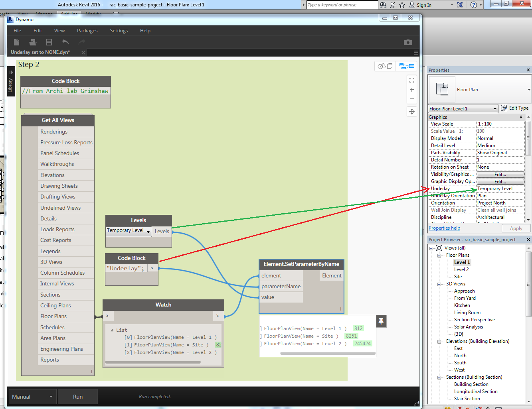Screen dimensions: 532x409
Task: Click the Open file icon in Dynamo toolbar
Action: point(33,42)
